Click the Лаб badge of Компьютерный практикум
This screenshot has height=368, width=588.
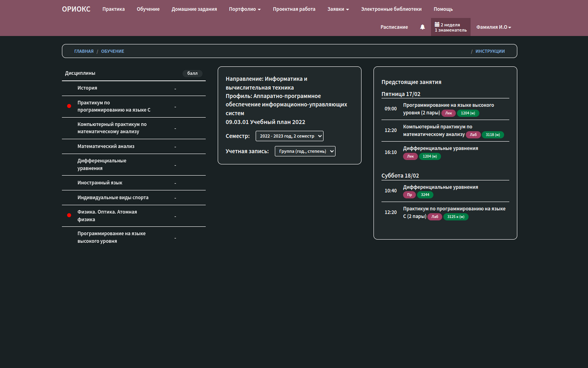point(473,135)
